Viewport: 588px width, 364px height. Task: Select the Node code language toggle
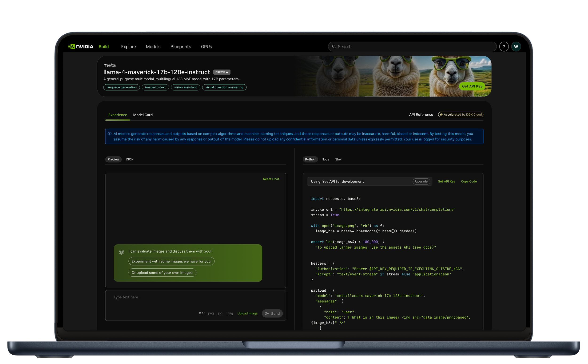coord(325,159)
